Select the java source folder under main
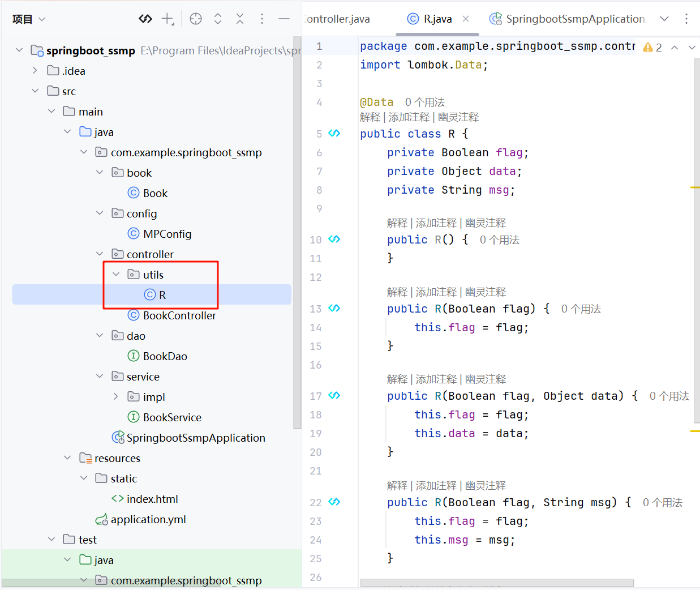 click(x=97, y=132)
